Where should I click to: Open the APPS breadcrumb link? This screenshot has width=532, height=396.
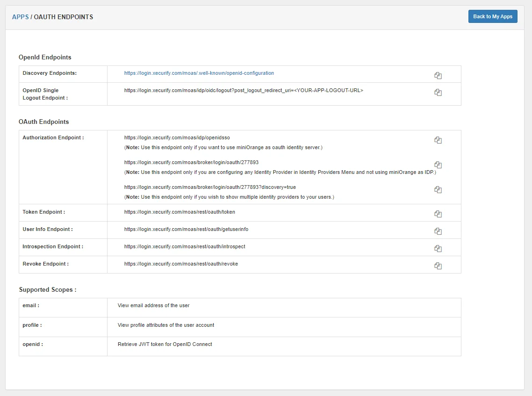[x=21, y=17]
